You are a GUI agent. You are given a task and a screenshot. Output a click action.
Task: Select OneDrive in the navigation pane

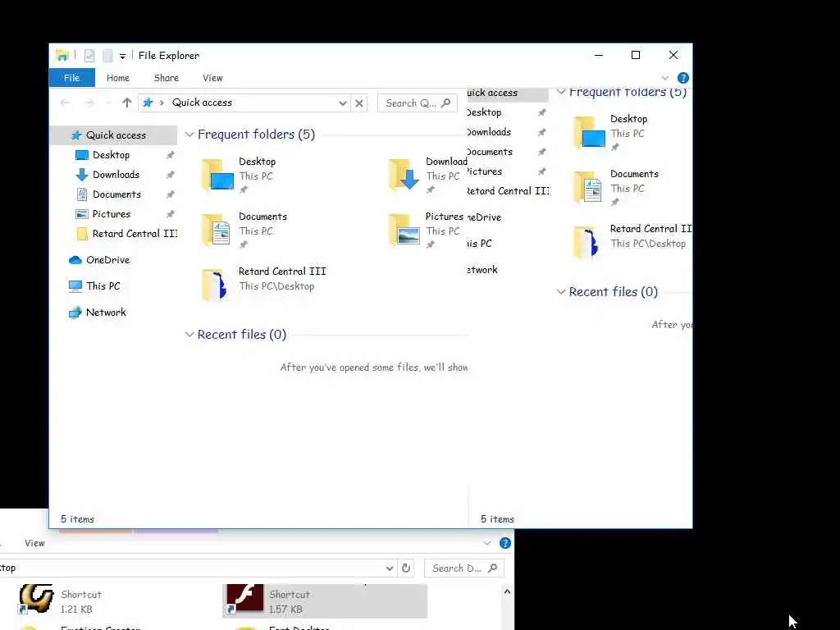pyautogui.click(x=107, y=260)
